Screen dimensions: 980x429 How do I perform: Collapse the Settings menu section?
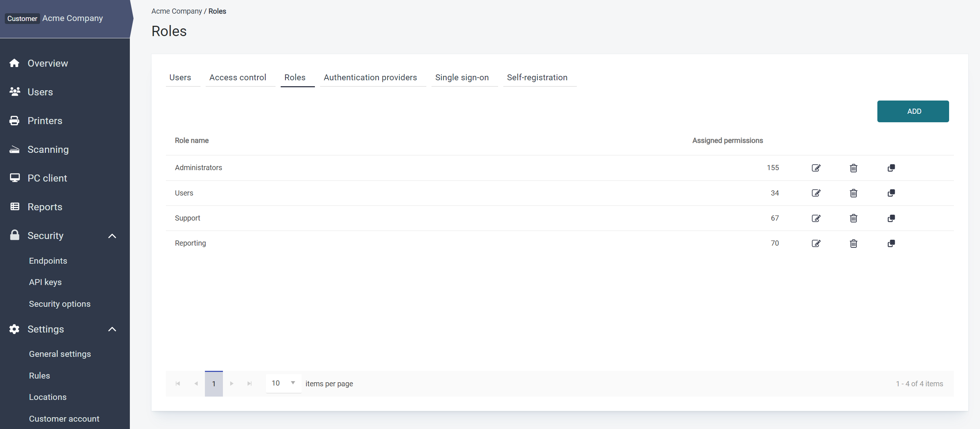[x=112, y=329]
